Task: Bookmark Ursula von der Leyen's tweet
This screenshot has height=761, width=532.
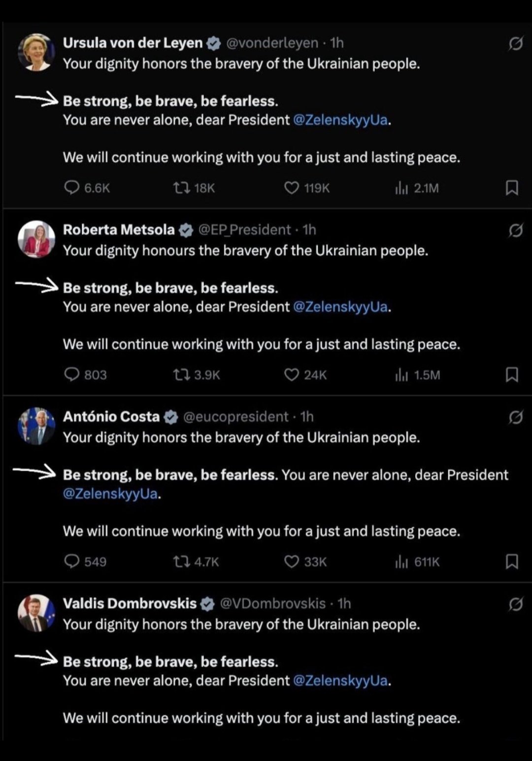Action: (x=512, y=188)
